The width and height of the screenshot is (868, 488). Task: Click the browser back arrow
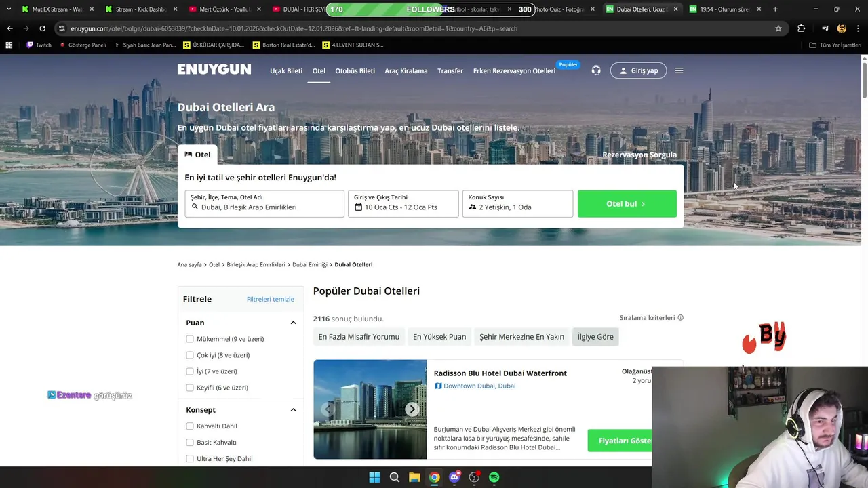tap(9, 28)
